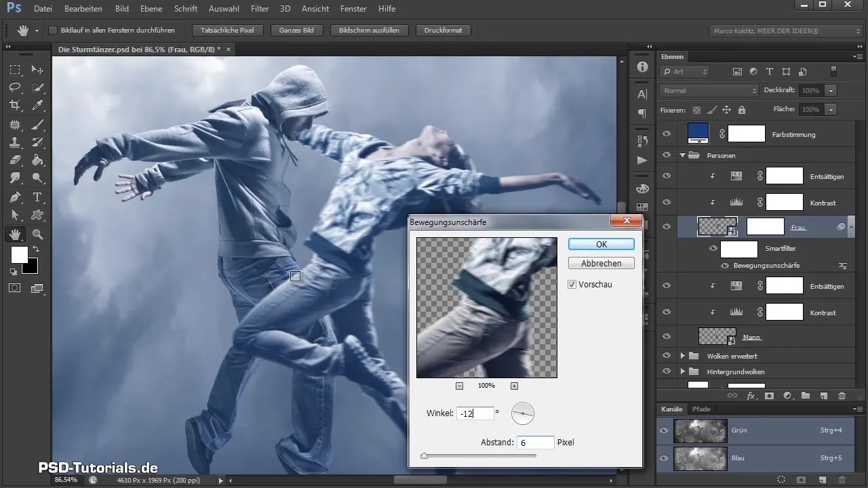Screen dimensions: 868x488
Task: Select the Crop tool
Action: coord(15,105)
